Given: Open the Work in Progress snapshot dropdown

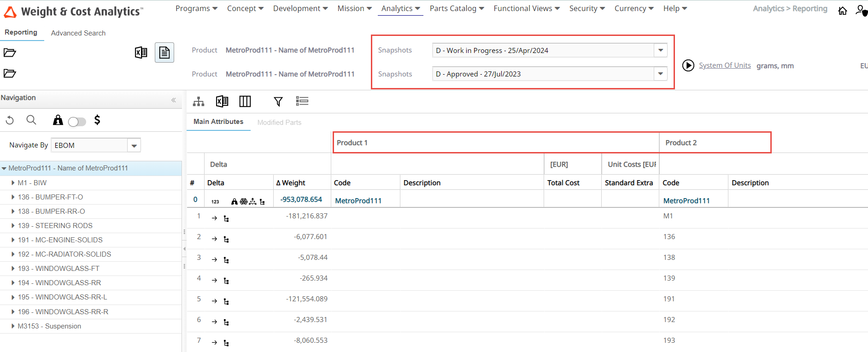Looking at the screenshot, I should click(660, 50).
